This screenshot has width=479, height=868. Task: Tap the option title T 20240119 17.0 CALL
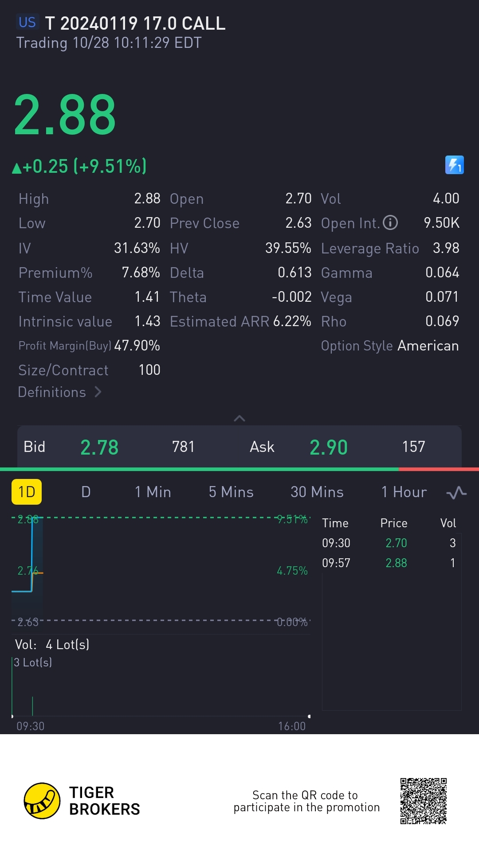135,23
